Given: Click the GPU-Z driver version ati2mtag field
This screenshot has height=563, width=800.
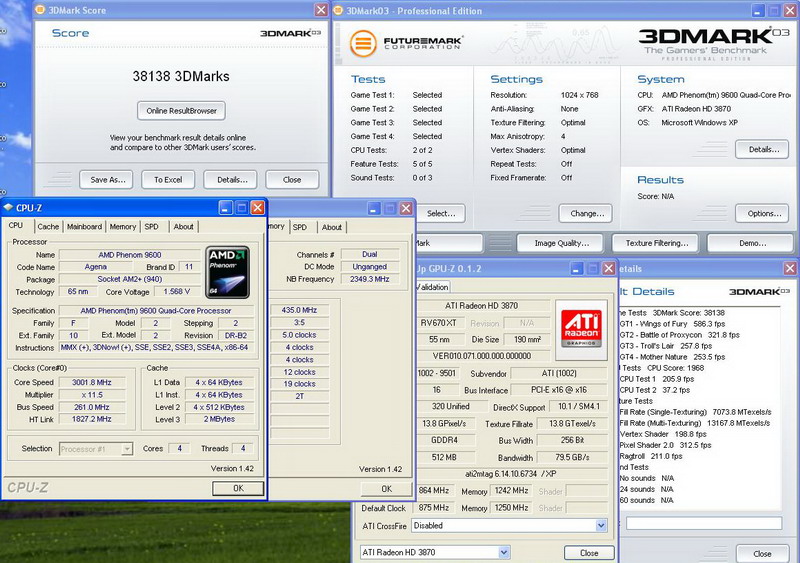Looking at the screenshot, I should pos(511,474).
